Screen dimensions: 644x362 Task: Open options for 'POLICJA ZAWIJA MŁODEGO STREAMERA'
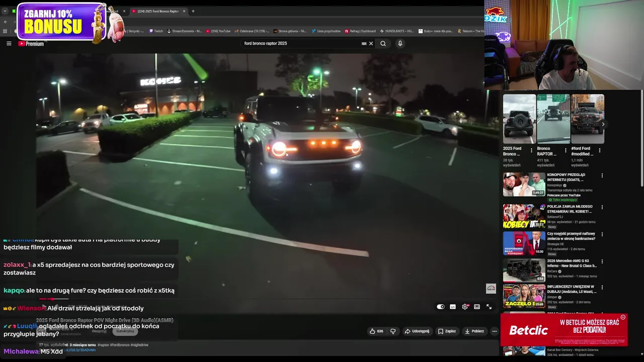pos(602,207)
